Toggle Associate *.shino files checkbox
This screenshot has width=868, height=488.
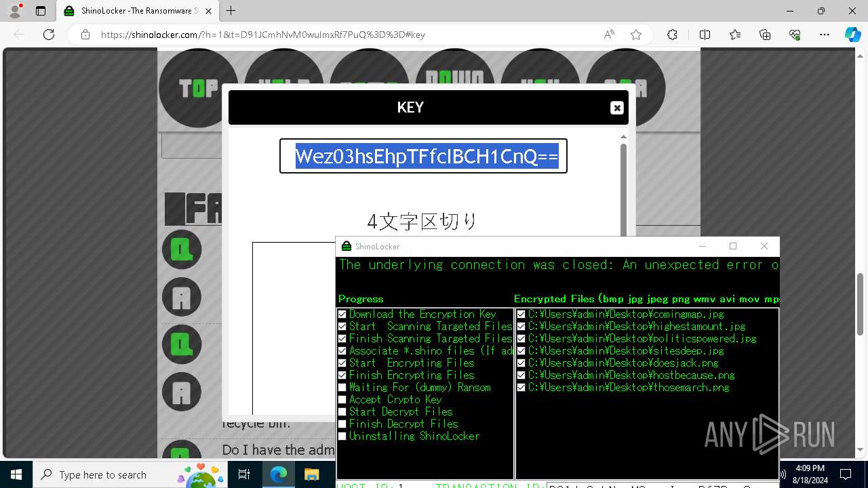pos(342,350)
